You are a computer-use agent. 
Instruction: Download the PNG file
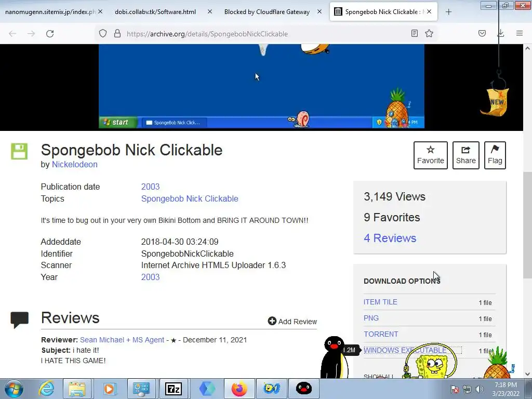pyautogui.click(x=371, y=318)
